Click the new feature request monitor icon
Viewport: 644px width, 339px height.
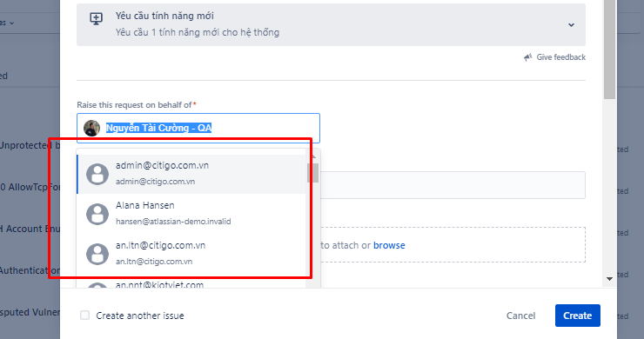(96, 18)
